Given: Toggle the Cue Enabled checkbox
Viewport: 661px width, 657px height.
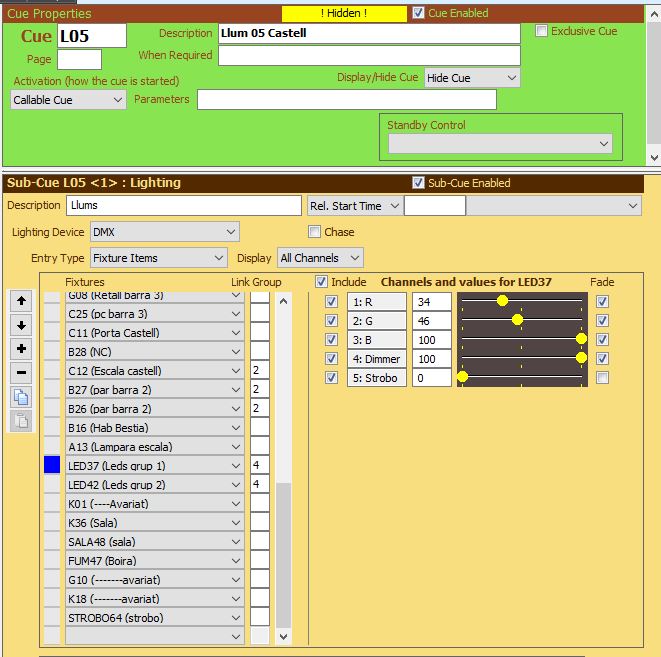Looking at the screenshot, I should [418, 13].
